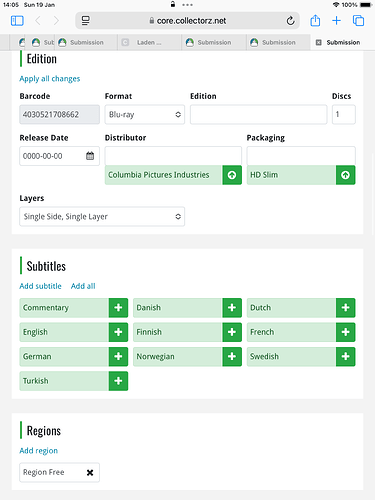Viewport: 375px width, 500px height.
Task: Reload the core.collectorz.net page
Action: pyautogui.click(x=290, y=21)
